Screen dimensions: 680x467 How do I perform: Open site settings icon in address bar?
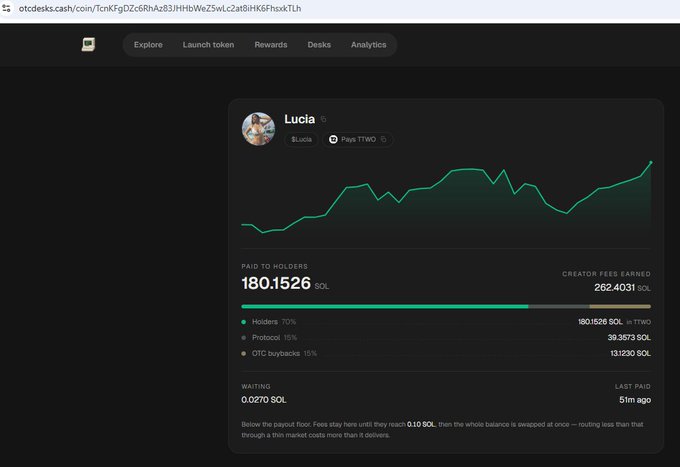click(x=6, y=8)
